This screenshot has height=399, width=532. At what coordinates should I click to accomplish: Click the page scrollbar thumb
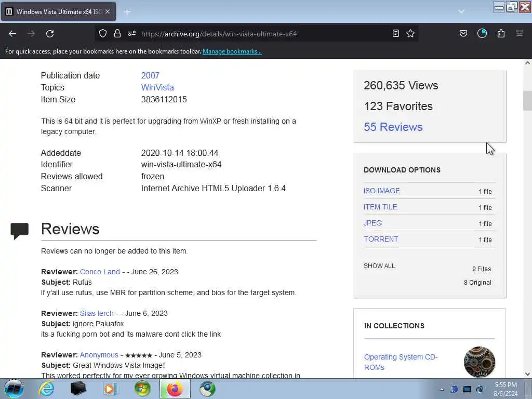pyautogui.click(x=527, y=101)
